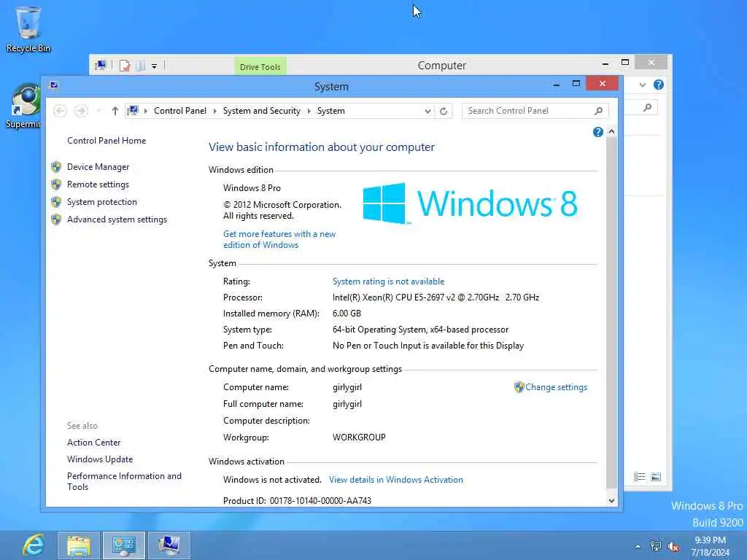The image size is (747, 560).
Task: Go forward with the navigation arrow
Action: click(x=81, y=111)
